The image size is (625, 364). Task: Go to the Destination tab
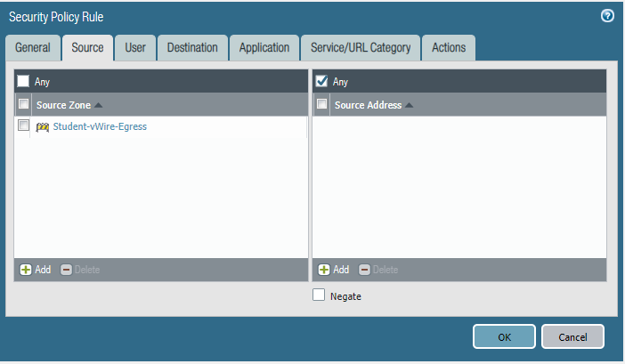click(x=192, y=48)
